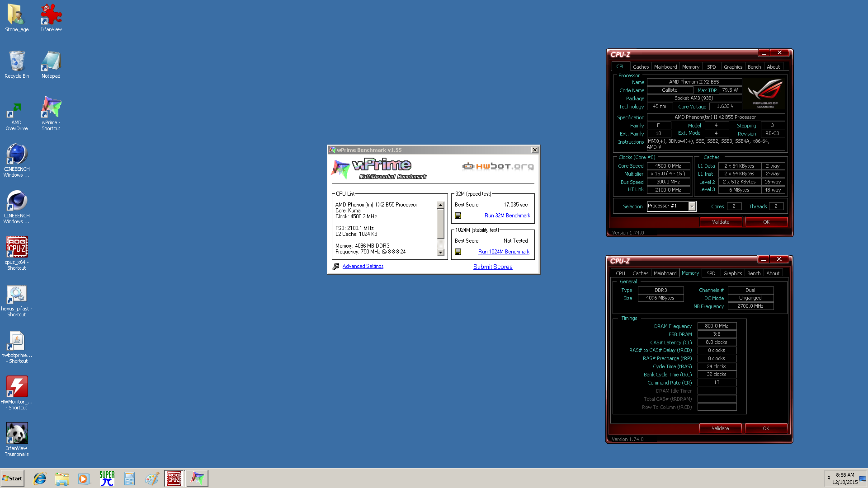
Task: Open IrfanView Thumbnails shortcut
Action: tap(17, 440)
